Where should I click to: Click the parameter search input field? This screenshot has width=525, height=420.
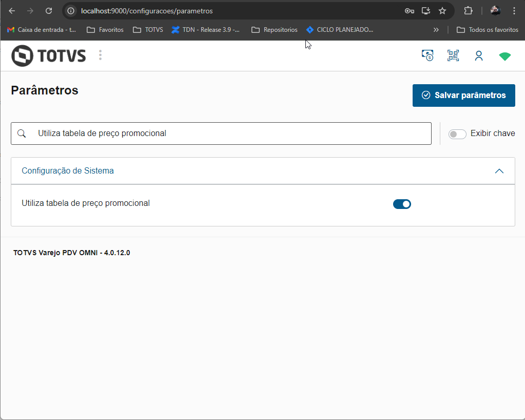[x=221, y=133]
